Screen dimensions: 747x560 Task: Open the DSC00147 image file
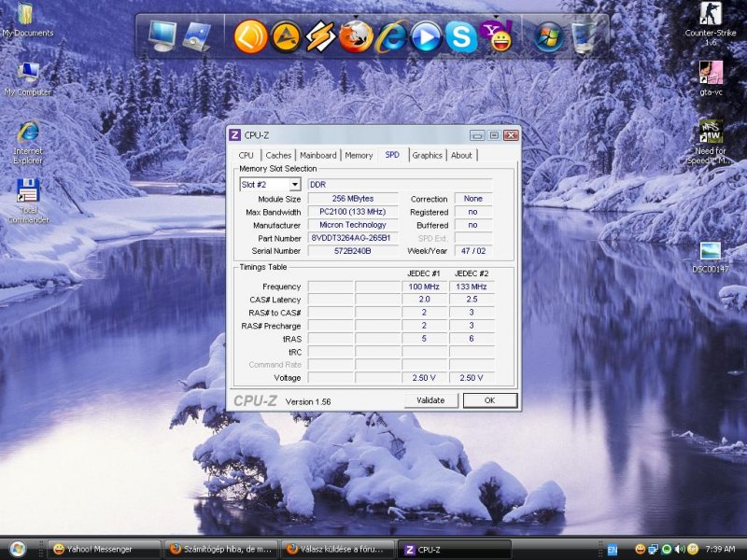(x=711, y=258)
